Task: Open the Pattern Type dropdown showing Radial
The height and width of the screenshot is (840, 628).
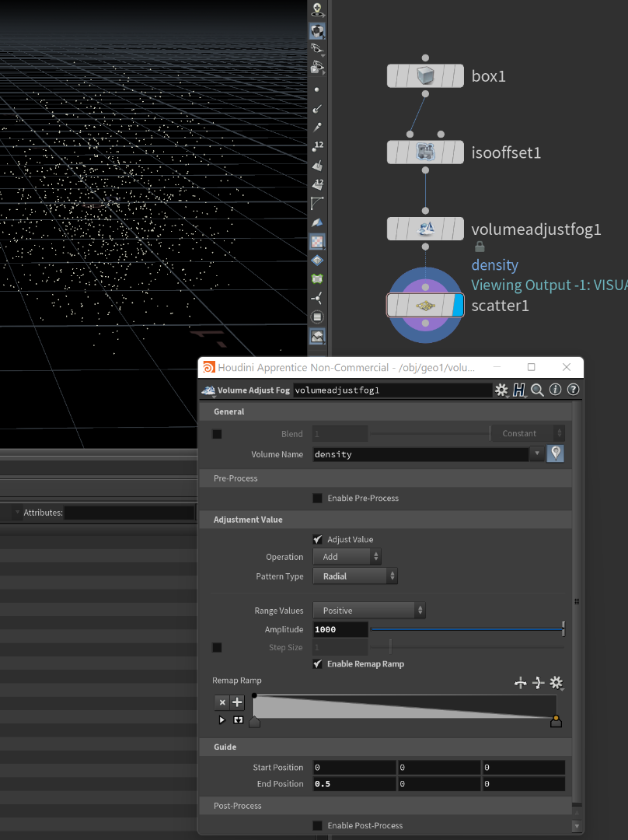Action: [355, 574]
